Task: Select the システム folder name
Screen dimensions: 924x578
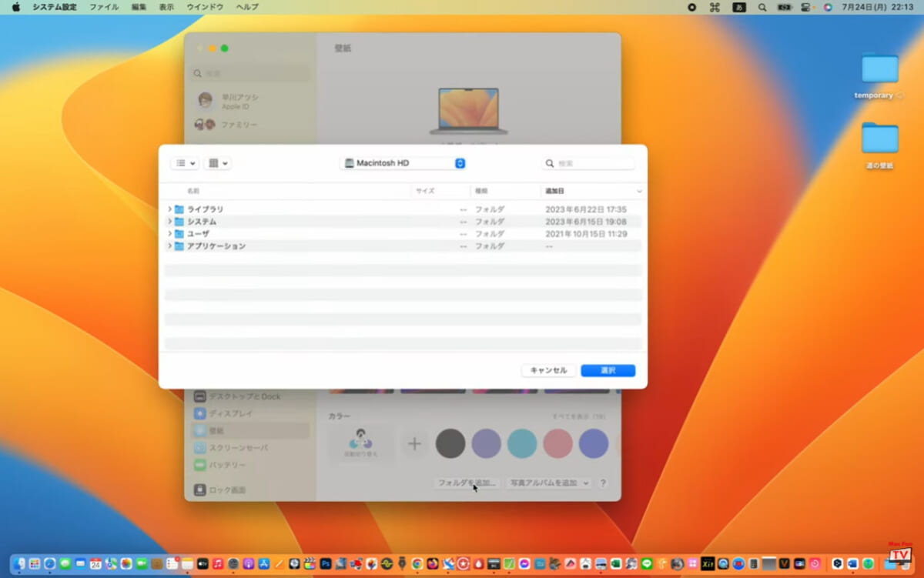Action: click(202, 222)
